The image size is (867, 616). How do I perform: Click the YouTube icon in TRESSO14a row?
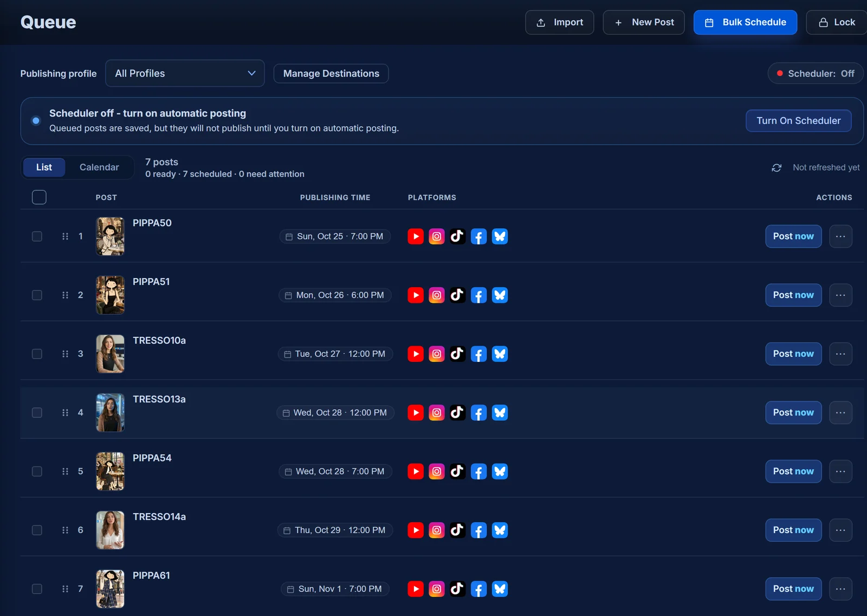[x=416, y=530]
